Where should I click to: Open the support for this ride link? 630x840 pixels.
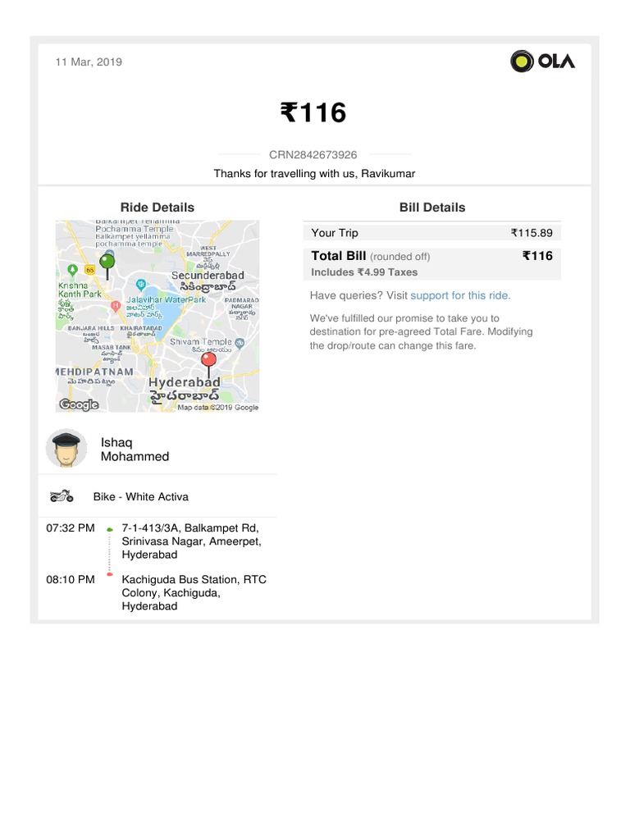(x=460, y=295)
